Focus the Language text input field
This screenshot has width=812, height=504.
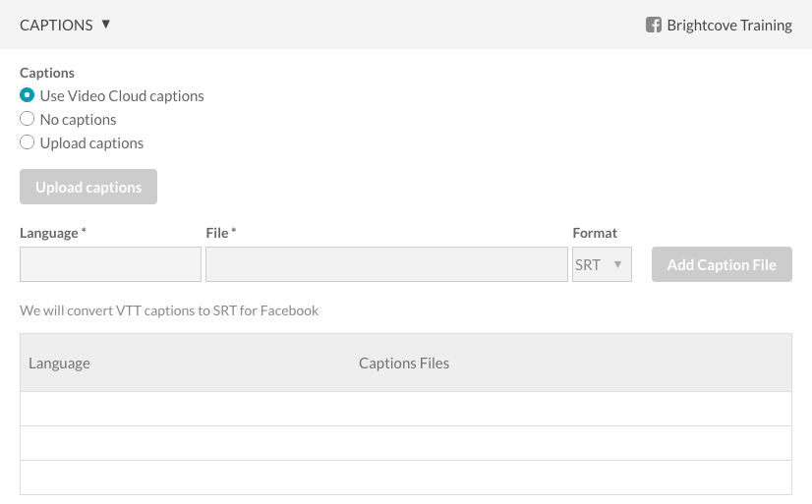pos(110,264)
